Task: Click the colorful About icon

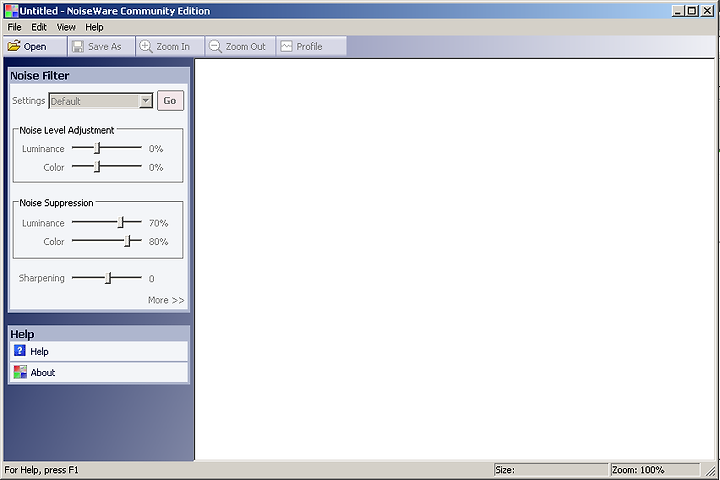Action: [x=20, y=372]
